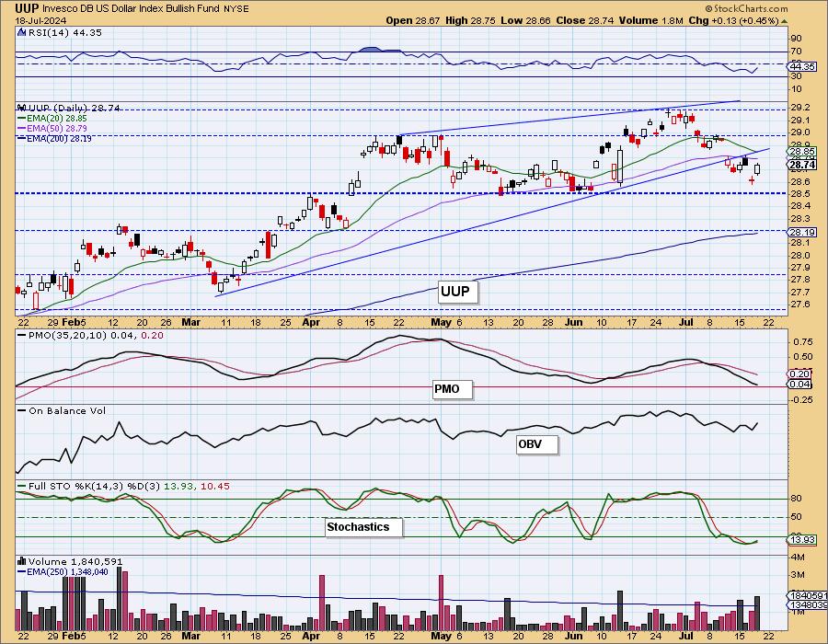Click the Stochastics annotation box
This screenshot has height=644, width=828.
pyautogui.click(x=363, y=527)
